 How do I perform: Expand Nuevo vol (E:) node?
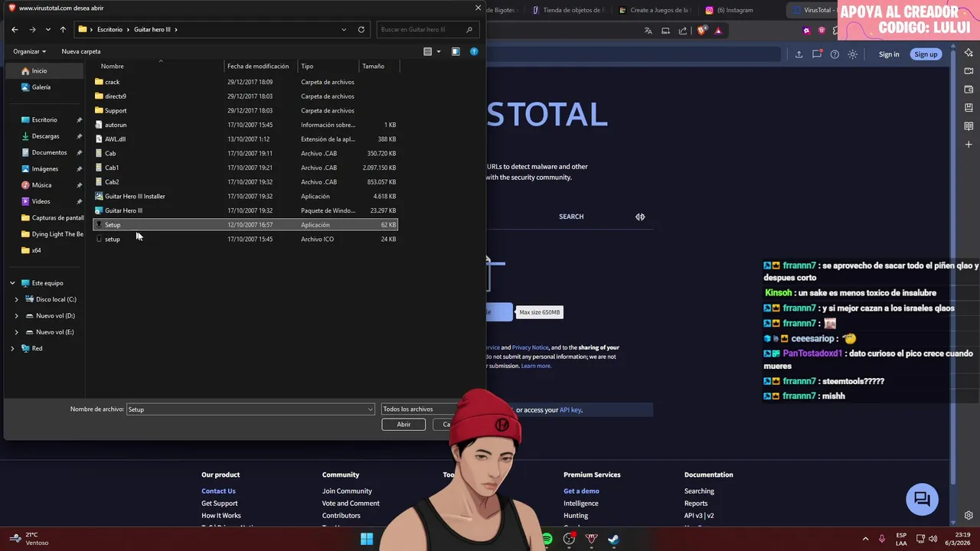17,332
